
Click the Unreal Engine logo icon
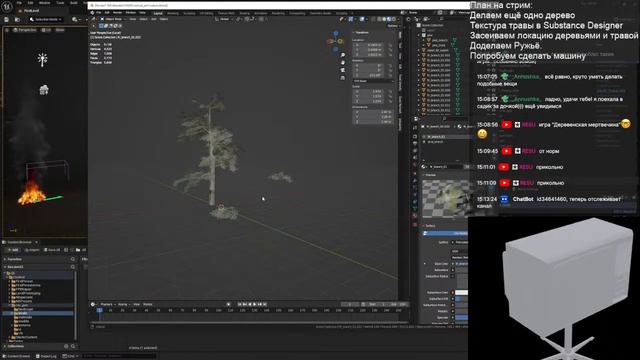coord(7,7)
